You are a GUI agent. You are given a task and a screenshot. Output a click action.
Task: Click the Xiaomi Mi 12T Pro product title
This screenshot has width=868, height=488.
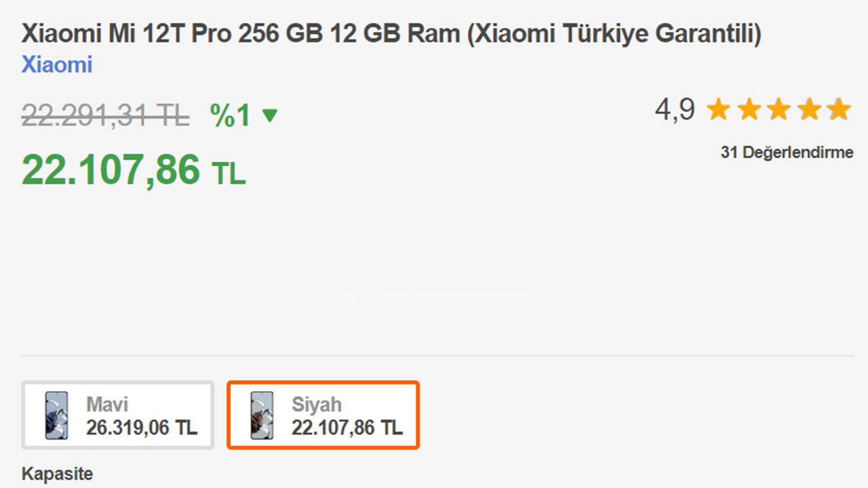coord(391,34)
